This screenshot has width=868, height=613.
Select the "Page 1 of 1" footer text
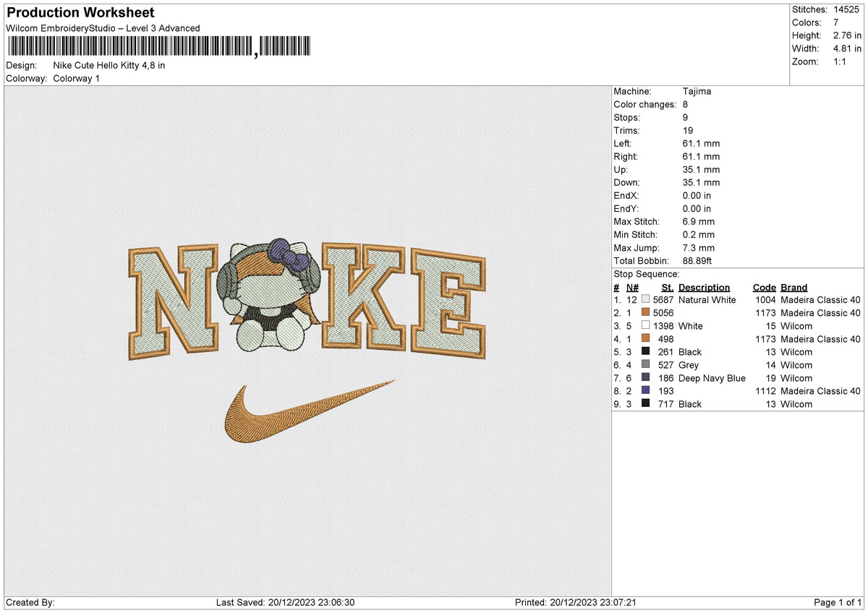click(838, 603)
